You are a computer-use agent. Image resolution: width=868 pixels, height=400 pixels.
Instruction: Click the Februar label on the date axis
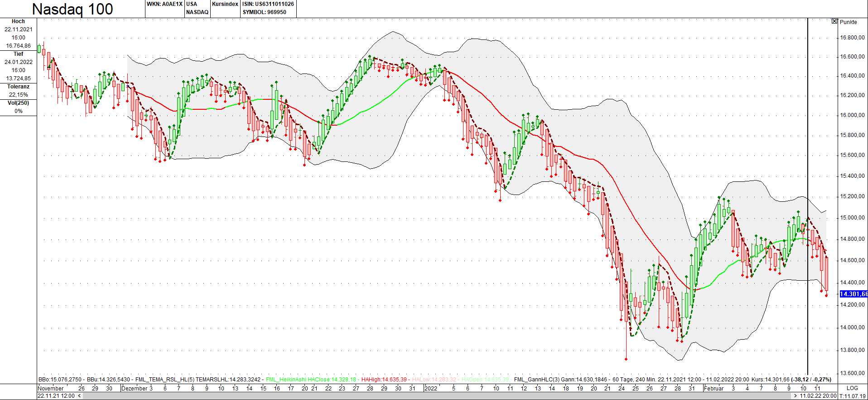[714, 388]
